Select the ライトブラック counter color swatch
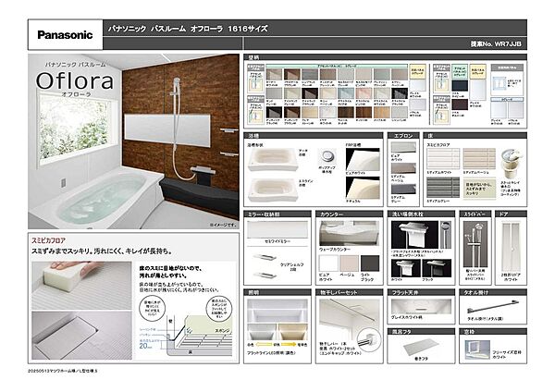Image resolution: width=555 pixels, height=392 pixels. 369,263
